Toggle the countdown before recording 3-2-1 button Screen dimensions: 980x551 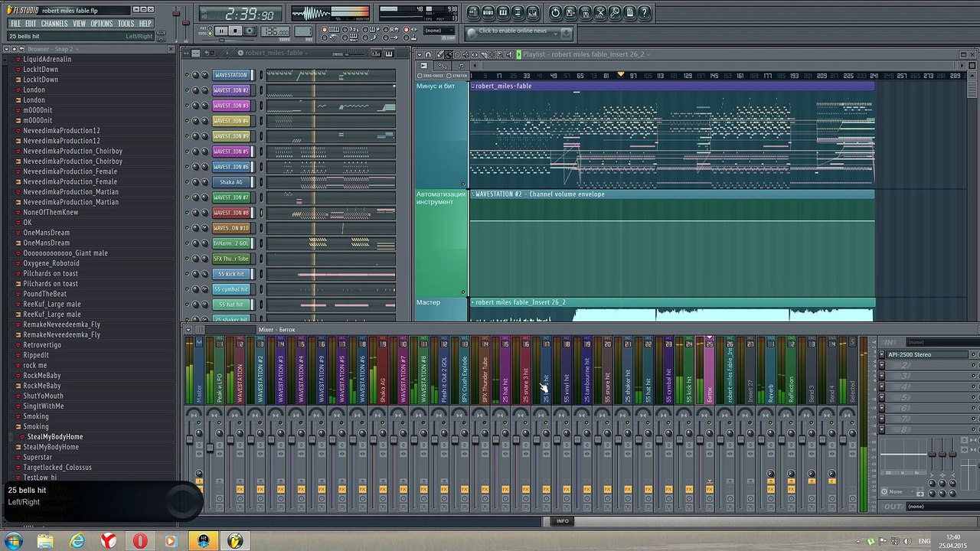click(350, 29)
